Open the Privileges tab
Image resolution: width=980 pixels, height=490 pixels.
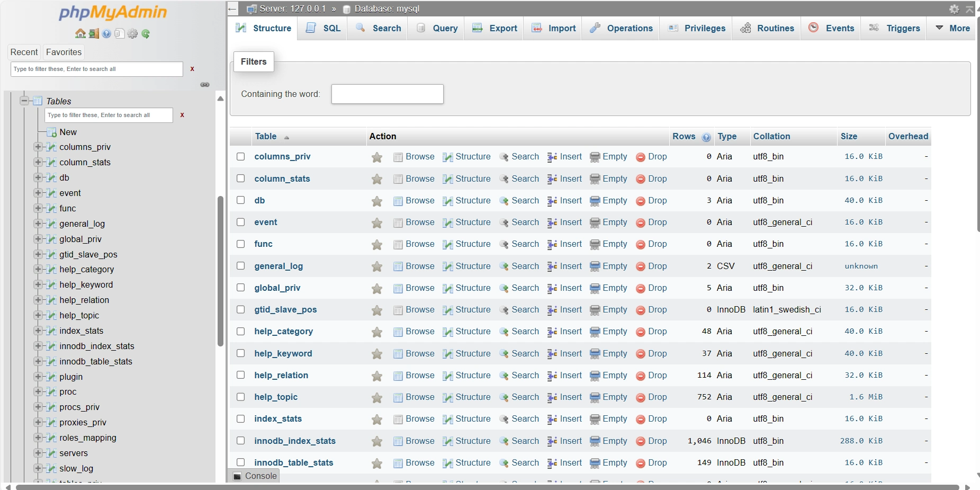[696, 28]
